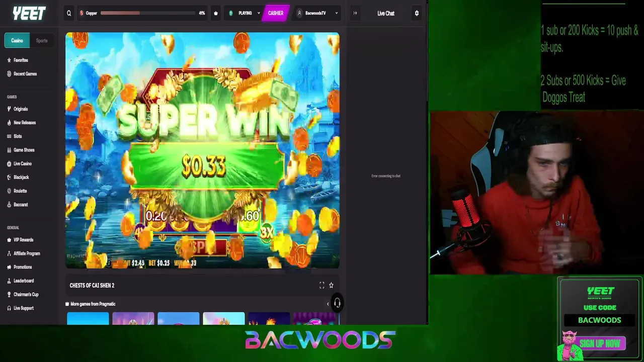Click the Recent Games clock icon

pyautogui.click(x=9, y=74)
